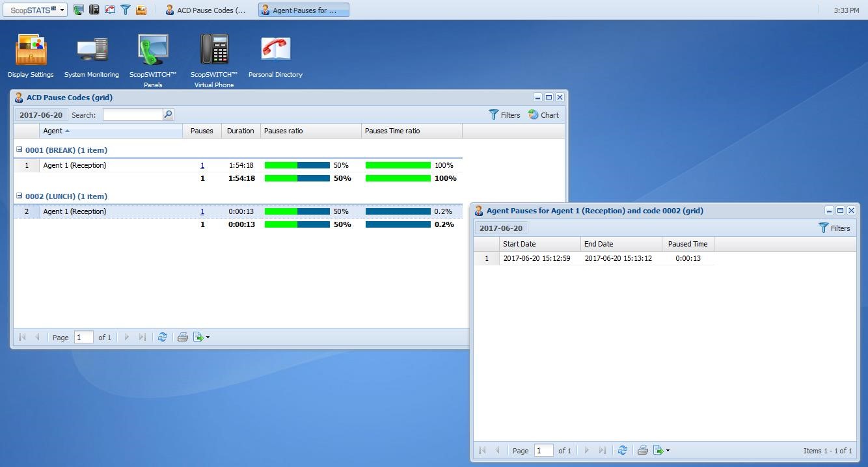This screenshot has width=868, height=467.
Task: Go to first page in Agent Pauses pager
Action: click(x=482, y=450)
